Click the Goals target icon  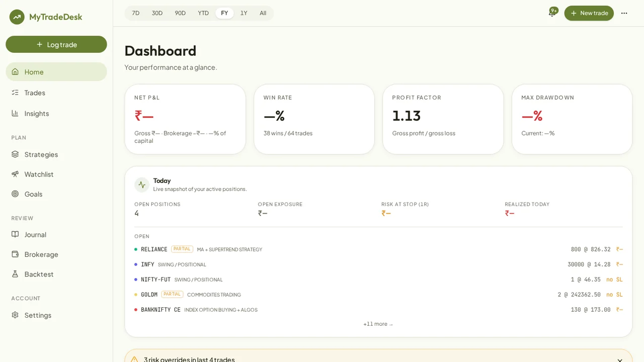[15, 194]
